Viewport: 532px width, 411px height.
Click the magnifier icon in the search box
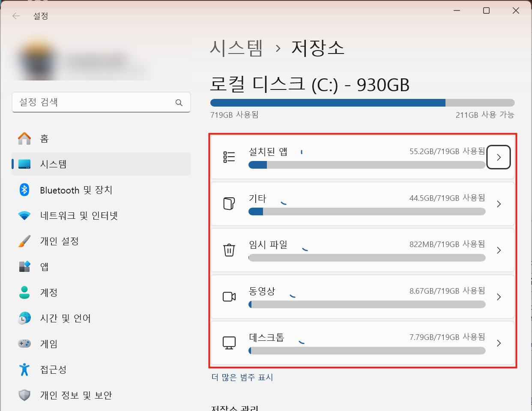click(x=179, y=103)
